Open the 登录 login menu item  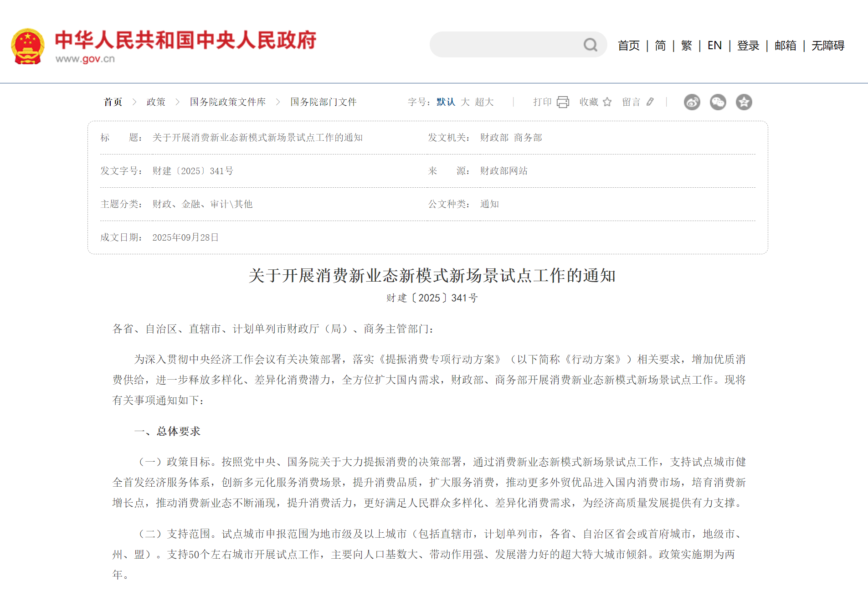click(x=749, y=46)
